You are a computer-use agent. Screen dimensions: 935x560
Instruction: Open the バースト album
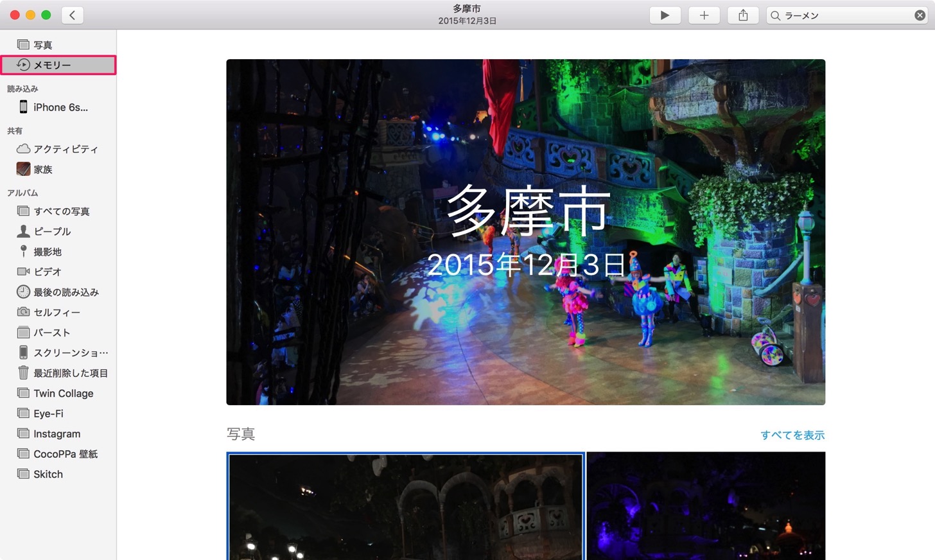58,333
